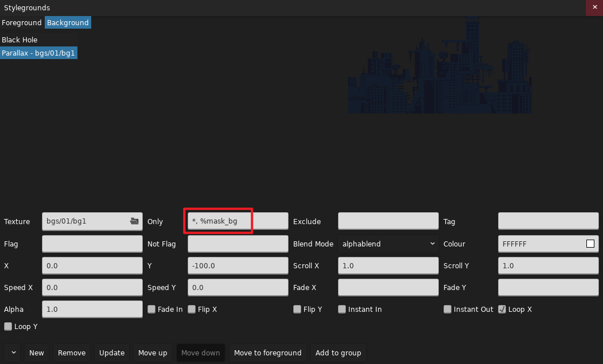Click the Update button

tap(112, 353)
